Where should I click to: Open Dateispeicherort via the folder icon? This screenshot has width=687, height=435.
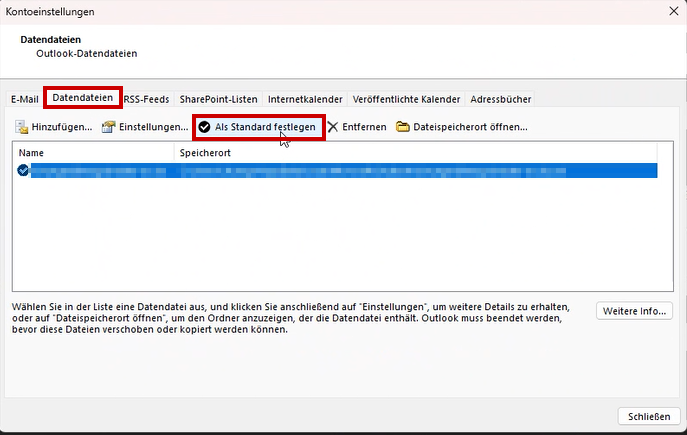click(x=403, y=128)
